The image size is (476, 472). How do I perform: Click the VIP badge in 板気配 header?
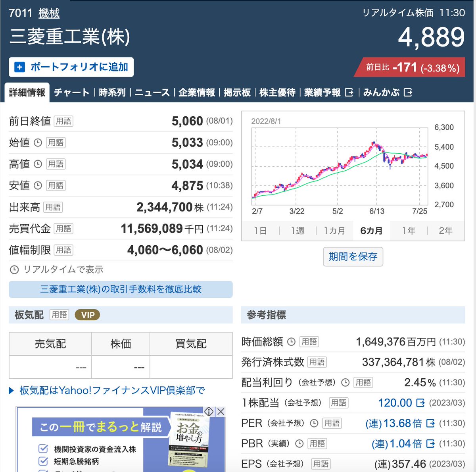point(87,315)
